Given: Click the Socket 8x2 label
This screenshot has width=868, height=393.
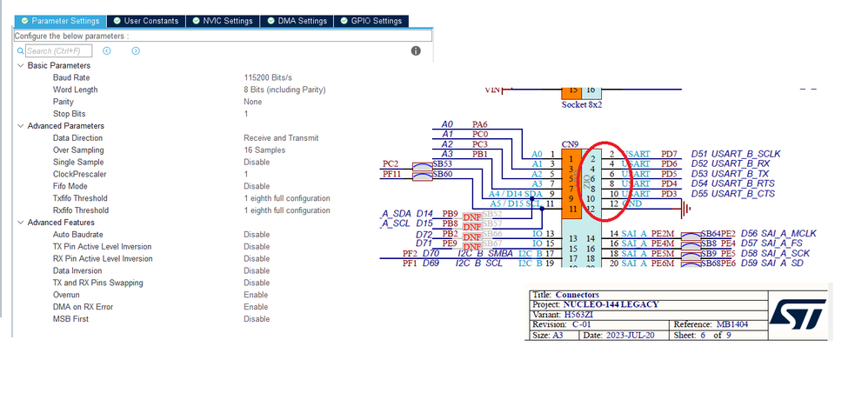Looking at the screenshot, I should point(581,104).
